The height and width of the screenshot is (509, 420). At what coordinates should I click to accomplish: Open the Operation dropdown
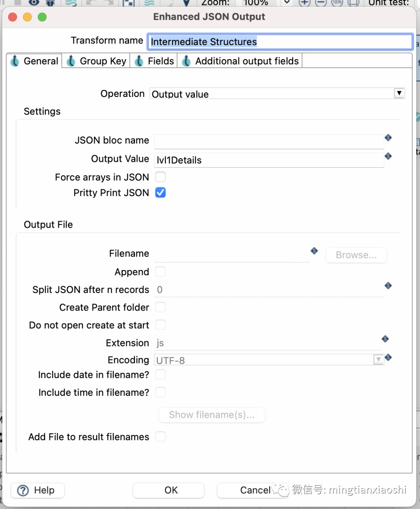(x=399, y=93)
